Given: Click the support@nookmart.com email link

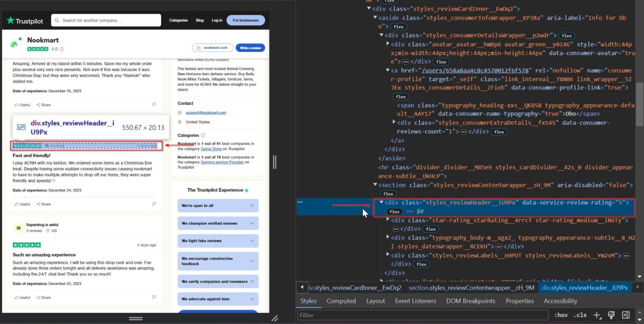Looking at the screenshot, I should click(x=206, y=112).
